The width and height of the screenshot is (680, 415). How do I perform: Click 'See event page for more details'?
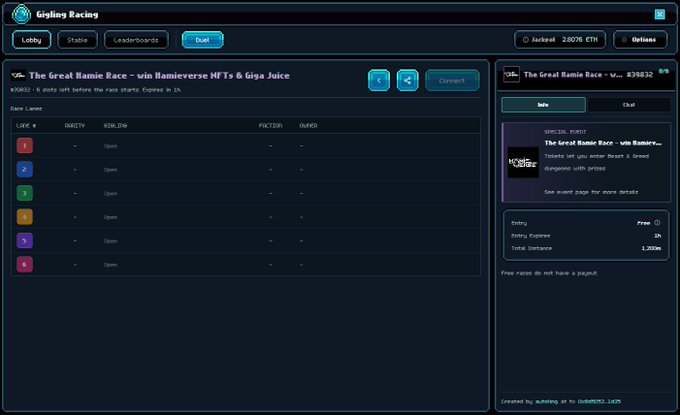pos(591,192)
